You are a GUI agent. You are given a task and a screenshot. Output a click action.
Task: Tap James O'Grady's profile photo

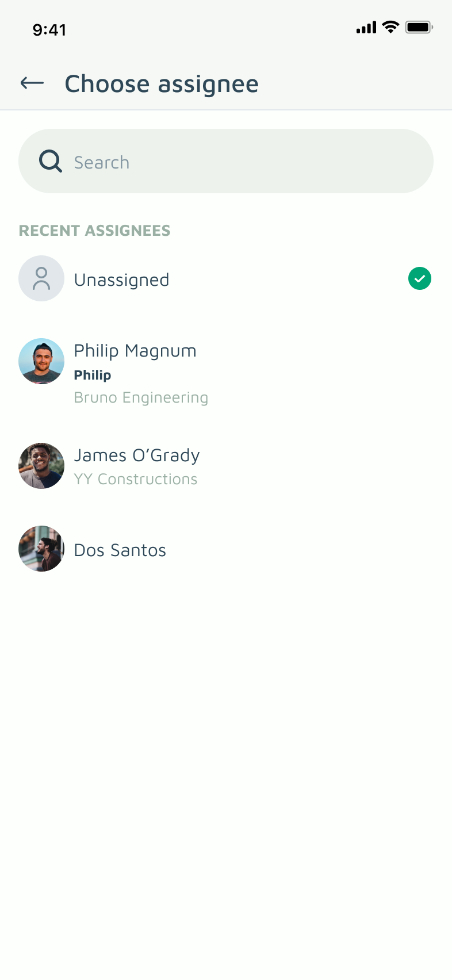[x=41, y=466]
